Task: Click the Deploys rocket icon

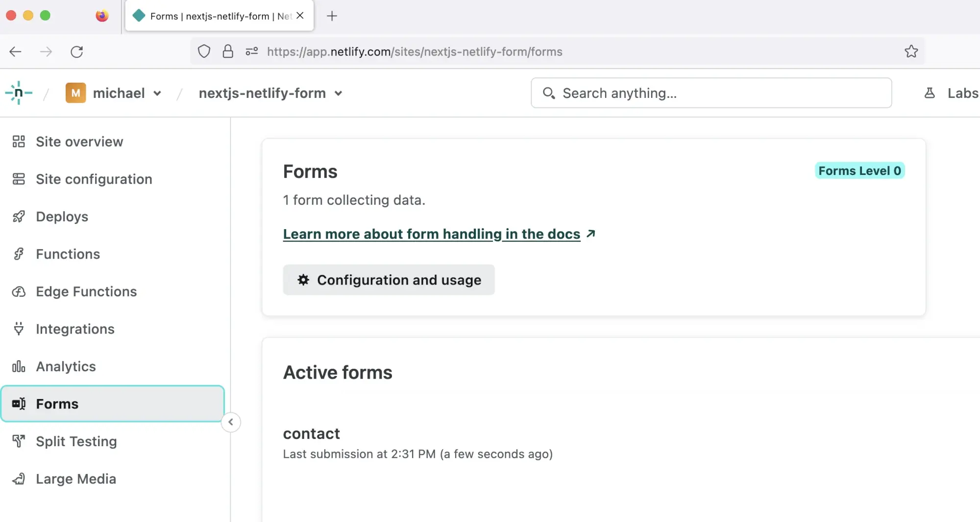Action: pos(19,216)
